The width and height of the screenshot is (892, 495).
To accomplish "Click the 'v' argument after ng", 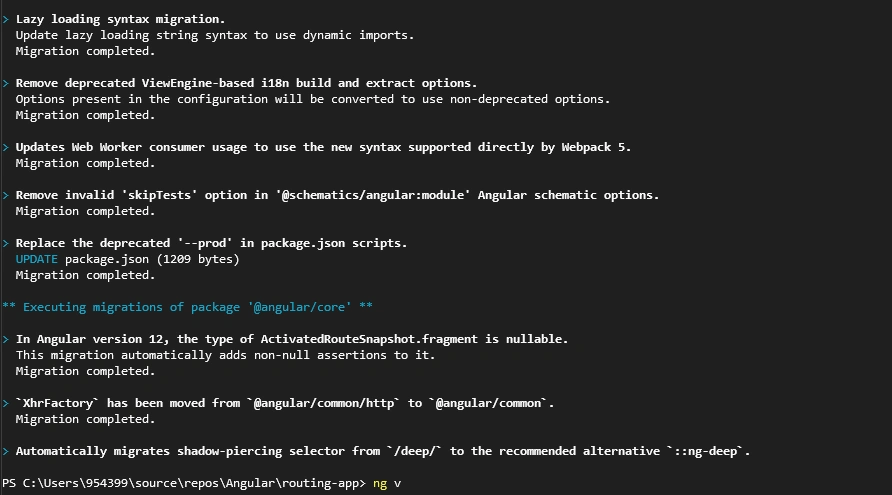I will point(398,484).
